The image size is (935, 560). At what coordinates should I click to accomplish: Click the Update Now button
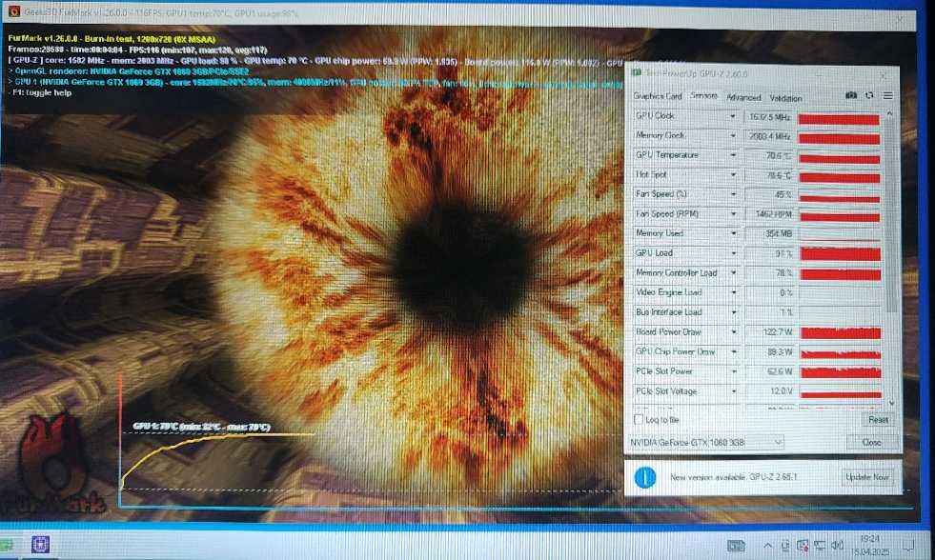coord(867,477)
